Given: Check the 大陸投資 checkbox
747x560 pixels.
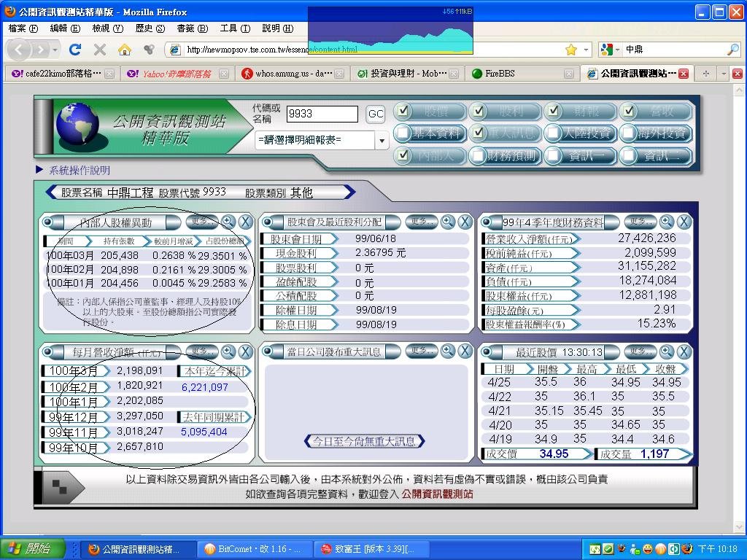Looking at the screenshot, I should pyautogui.click(x=553, y=133).
